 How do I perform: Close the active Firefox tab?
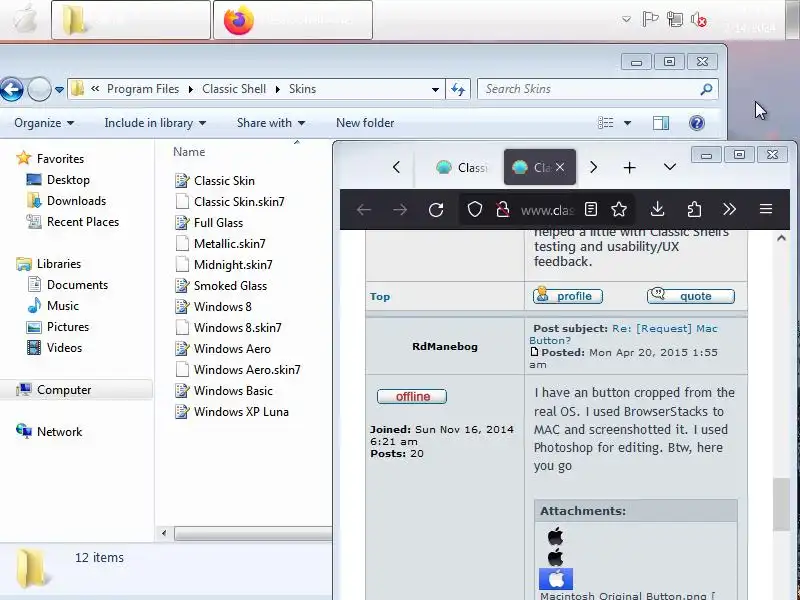pyautogui.click(x=560, y=167)
